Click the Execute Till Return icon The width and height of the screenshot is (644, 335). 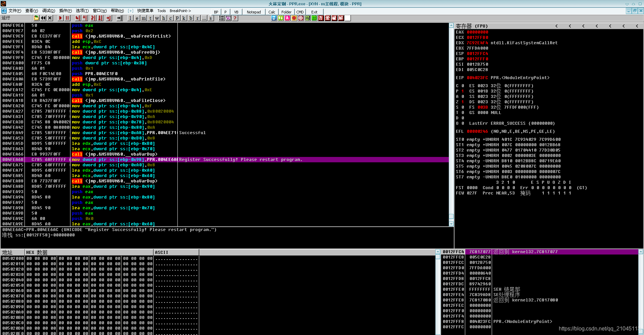109,18
